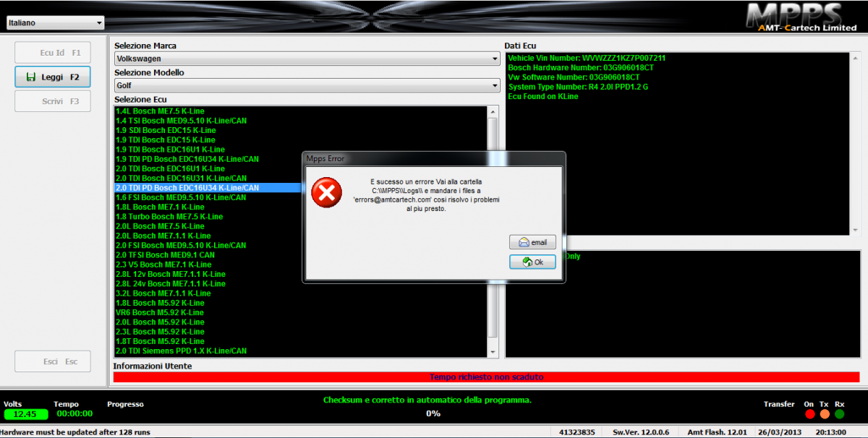This screenshot has width=868, height=438.
Task: Open the Italiano language dropdown
Action: (55, 22)
